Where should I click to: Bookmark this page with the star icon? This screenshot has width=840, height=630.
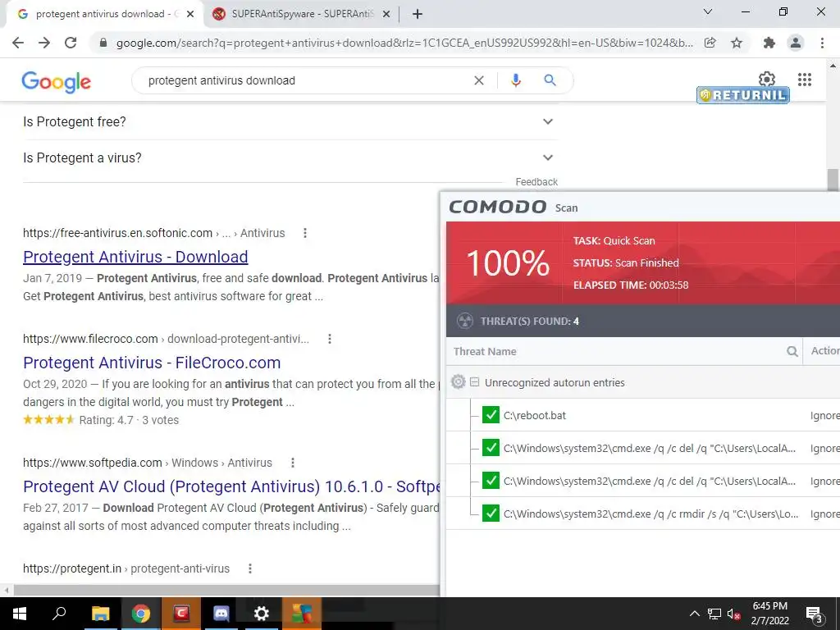click(737, 43)
